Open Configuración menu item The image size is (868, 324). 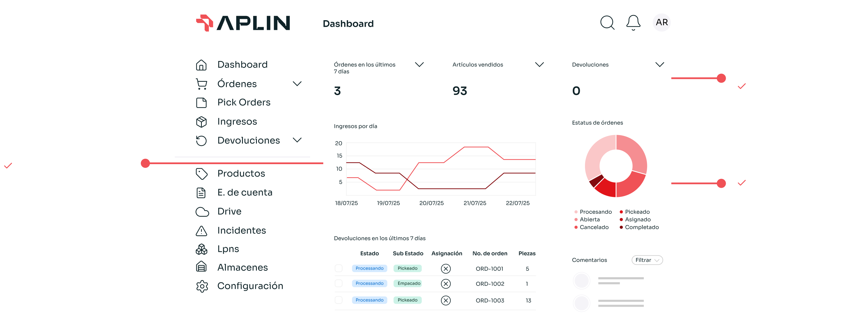click(250, 286)
